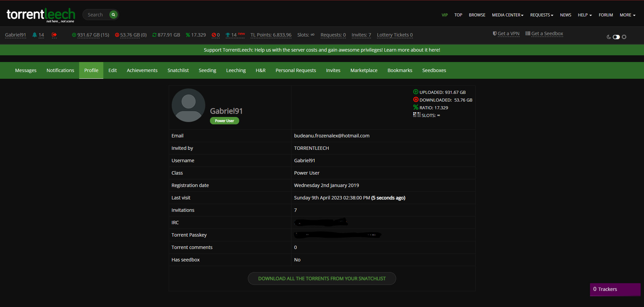The height and width of the screenshot is (307, 644).
Task: Click the green support TorrentLeech banner
Action: (322, 50)
